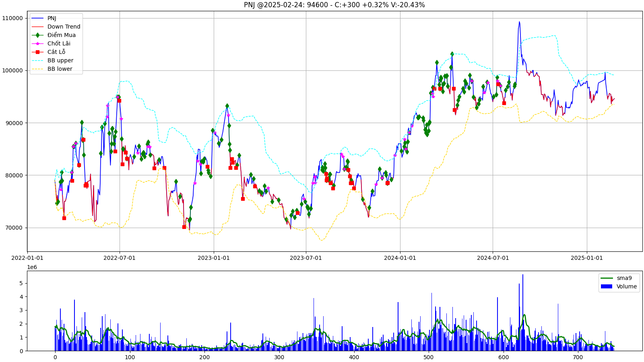Click the highest PNJ price peak near 109000
This screenshot has height=362, width=644.
(519, 22)
